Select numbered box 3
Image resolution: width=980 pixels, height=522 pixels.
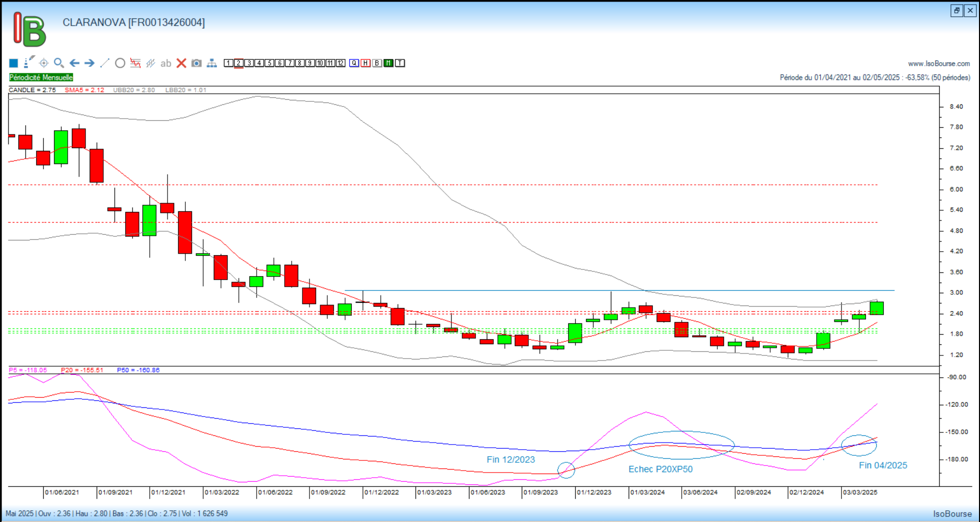click(249, 63)
